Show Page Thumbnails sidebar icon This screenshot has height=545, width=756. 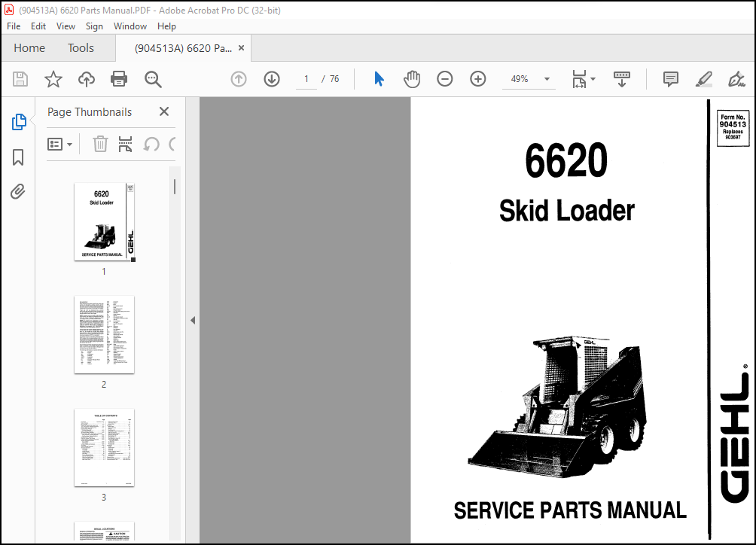pos(18,123)
